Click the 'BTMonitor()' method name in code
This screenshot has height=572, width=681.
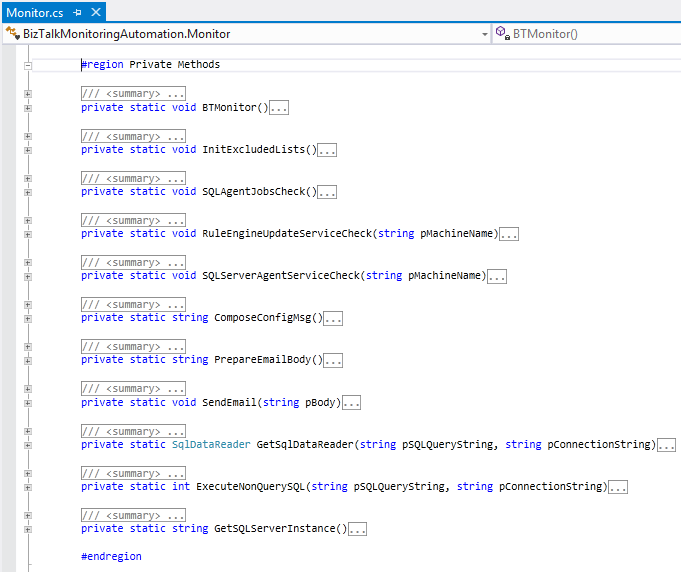pyautogui.click(x=235, y=107)
